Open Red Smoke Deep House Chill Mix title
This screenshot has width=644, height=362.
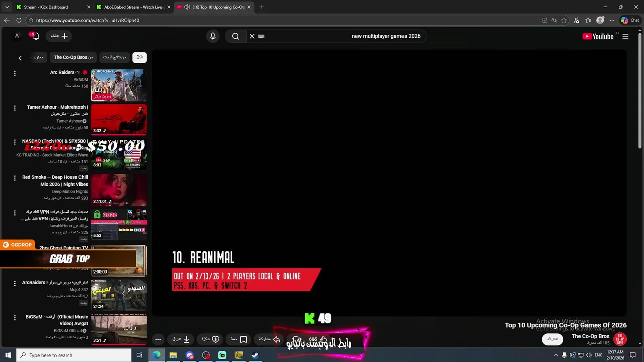coord(55,180)
